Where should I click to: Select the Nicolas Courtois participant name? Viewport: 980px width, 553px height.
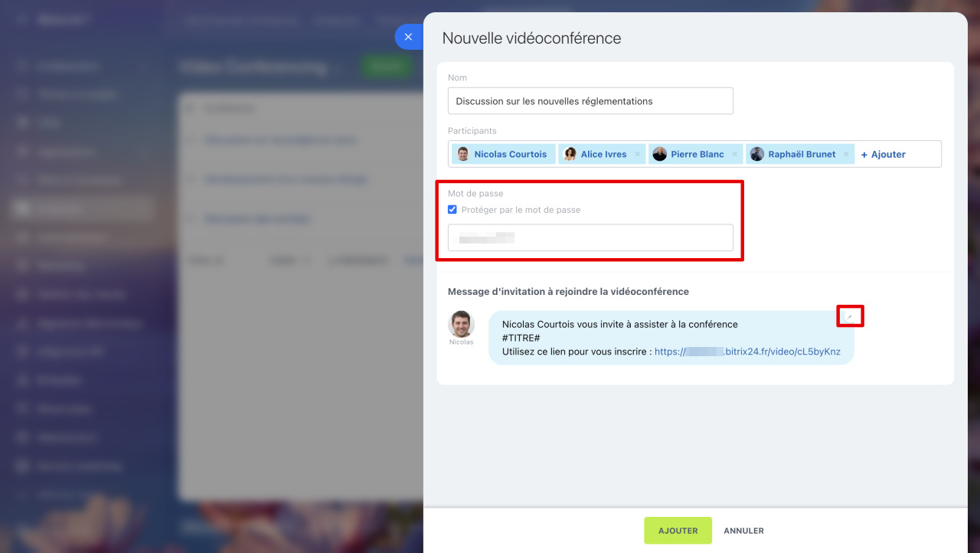[511, 154]
